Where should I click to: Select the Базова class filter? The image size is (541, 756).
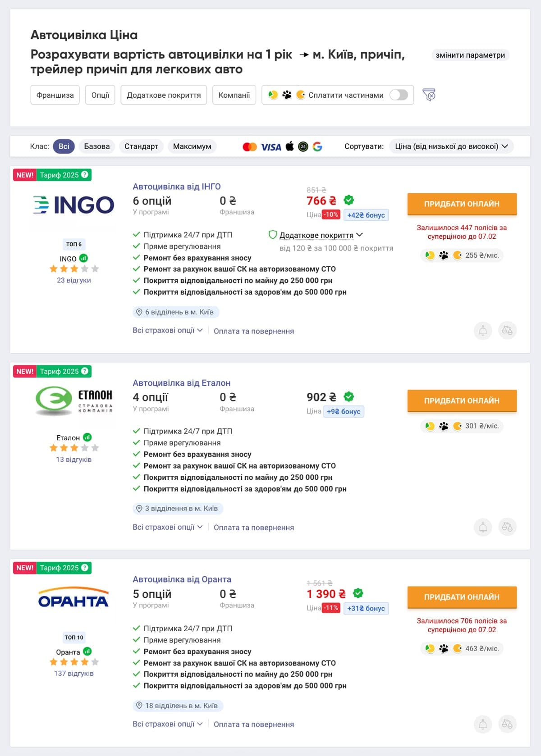click(97, 146)
